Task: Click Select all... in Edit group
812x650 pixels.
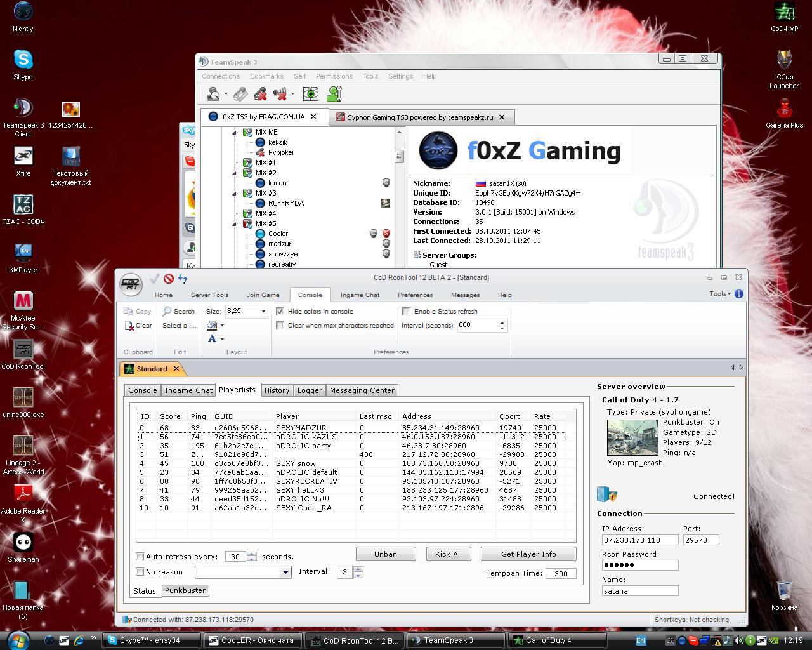Action: click(x=180, y=325)
